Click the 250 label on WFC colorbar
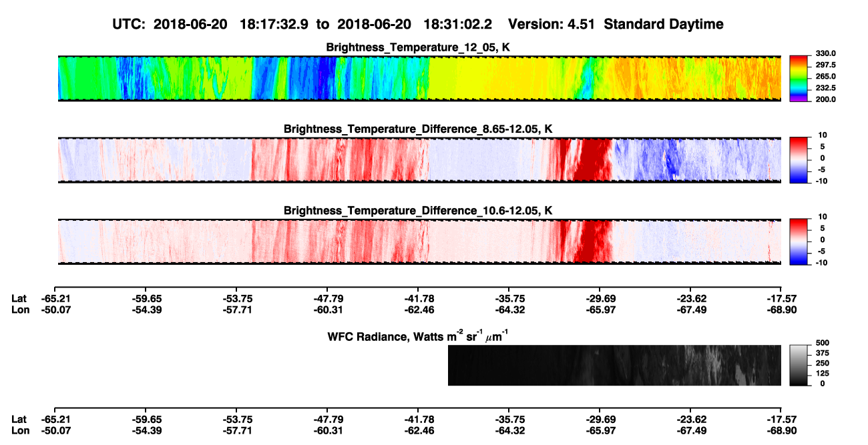868x445 pixels. pyautogui.click(x=822, y=362)
